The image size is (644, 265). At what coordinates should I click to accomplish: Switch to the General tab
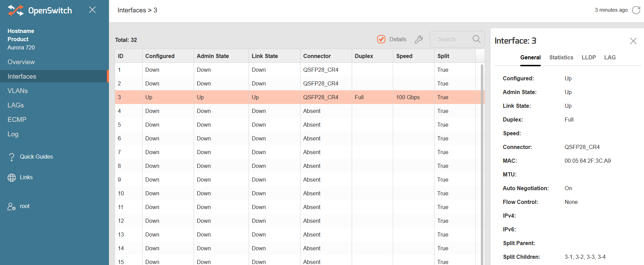pos(530,58)
